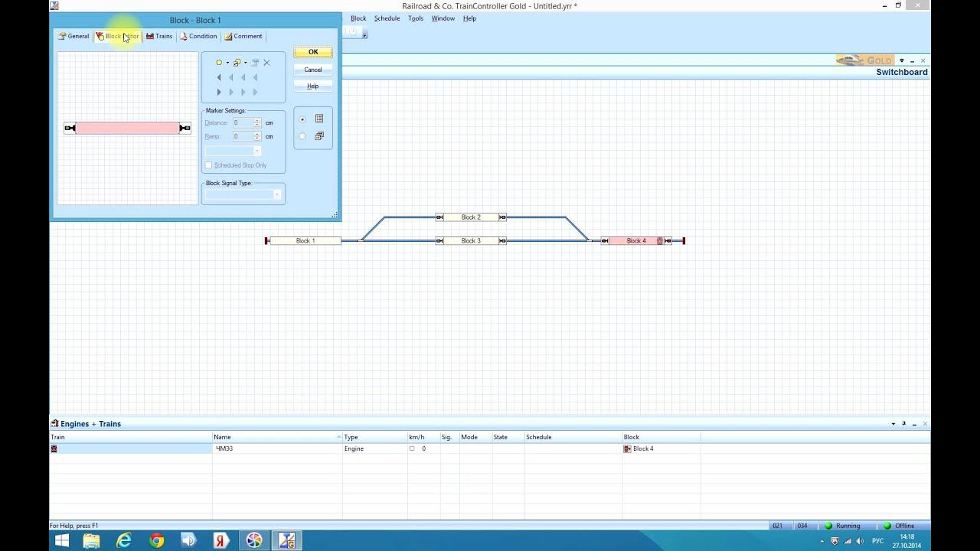Click the pink block bar in the block editor
The width and height of the screenshot is (980, 551).
point(127,128)
